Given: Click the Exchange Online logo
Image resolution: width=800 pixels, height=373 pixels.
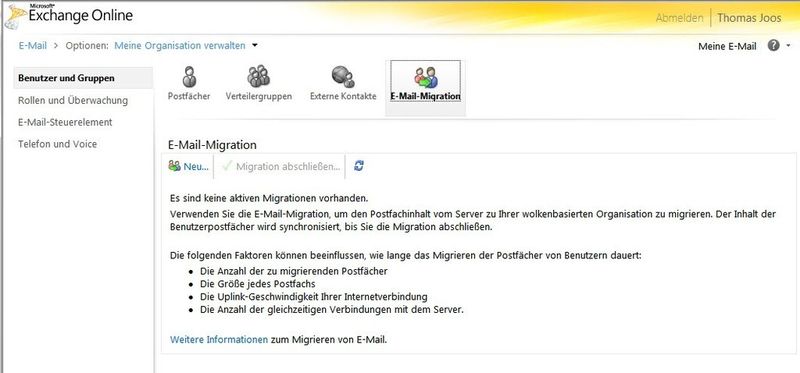Looking at the screenshot, I should (x=68, y=17).
